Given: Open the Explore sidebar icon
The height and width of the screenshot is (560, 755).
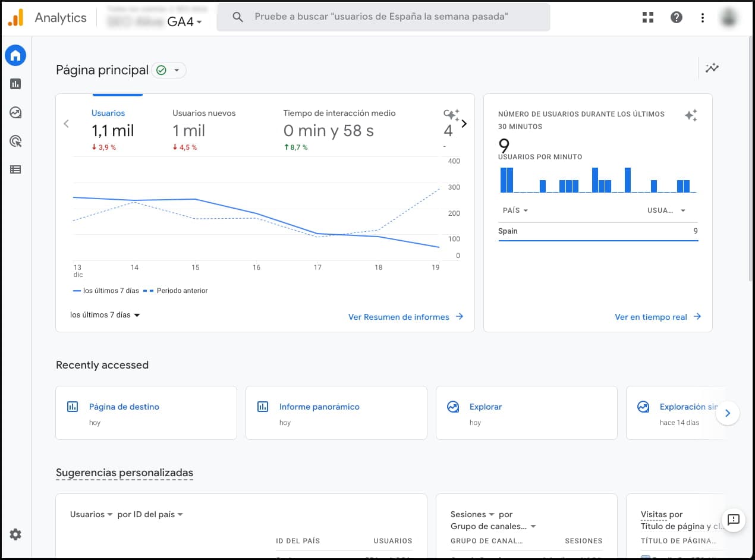Looking at the screenshot, I should [15, 112].
